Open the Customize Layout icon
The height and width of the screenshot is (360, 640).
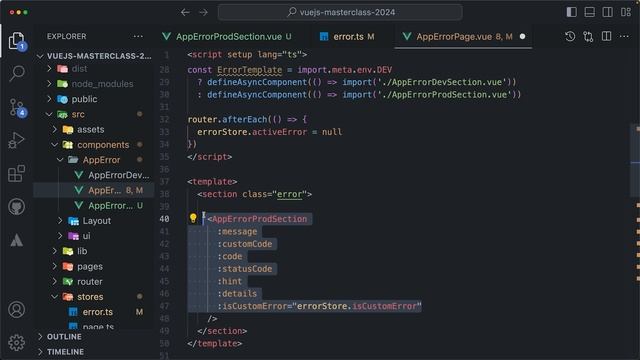click(626, 12)
